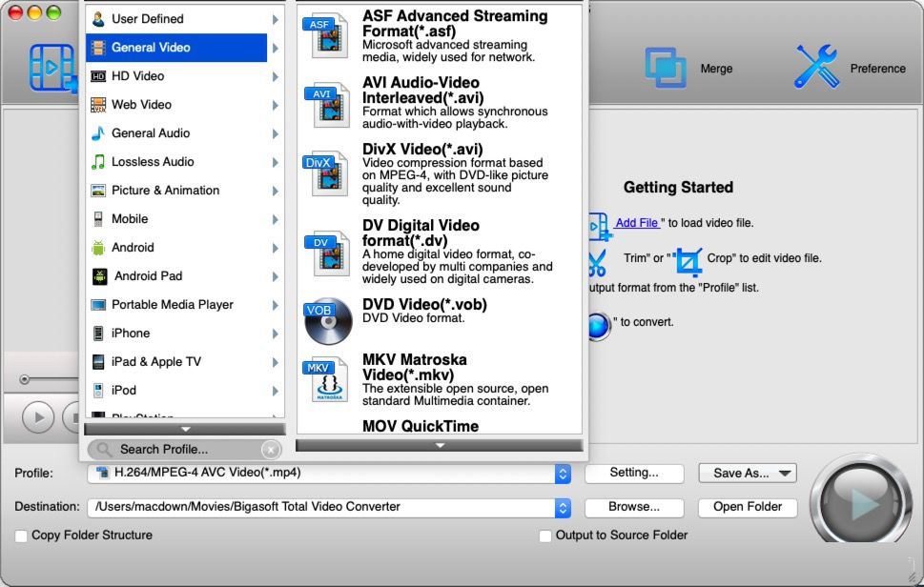924x587 pixels.
Task: Click the Web Video category icon
Action: pyautogui.click(x=98, y=105)
